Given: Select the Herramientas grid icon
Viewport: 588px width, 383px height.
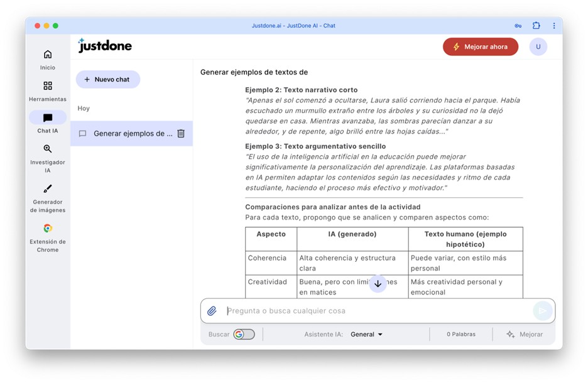Looking at the screenshot, I should click(47, 90).
